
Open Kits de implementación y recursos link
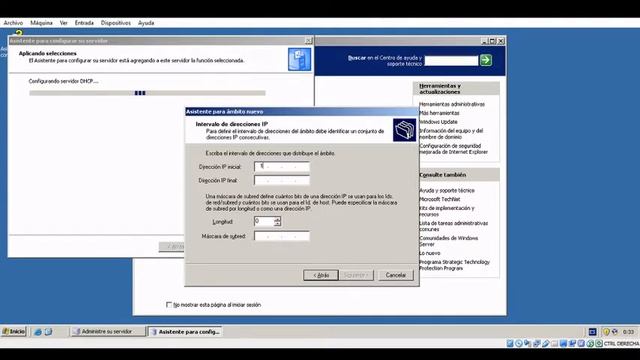point(447,211)
